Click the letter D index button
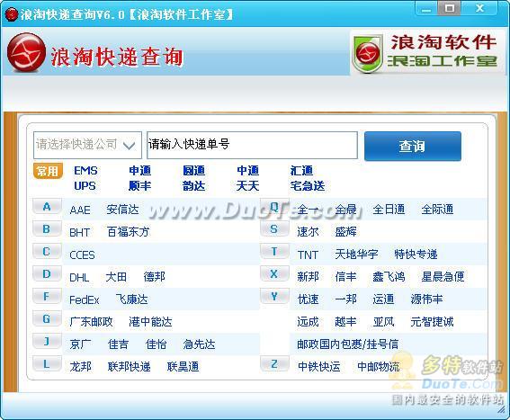 tap(47, 274)
